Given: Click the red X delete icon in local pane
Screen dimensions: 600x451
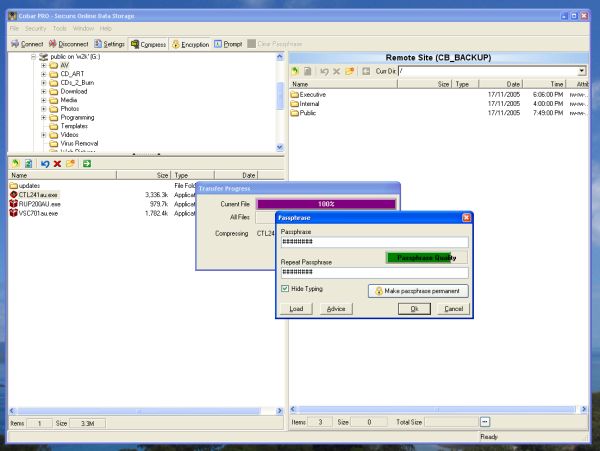Looking at the screenshot, I should click(x=57, y=163).
